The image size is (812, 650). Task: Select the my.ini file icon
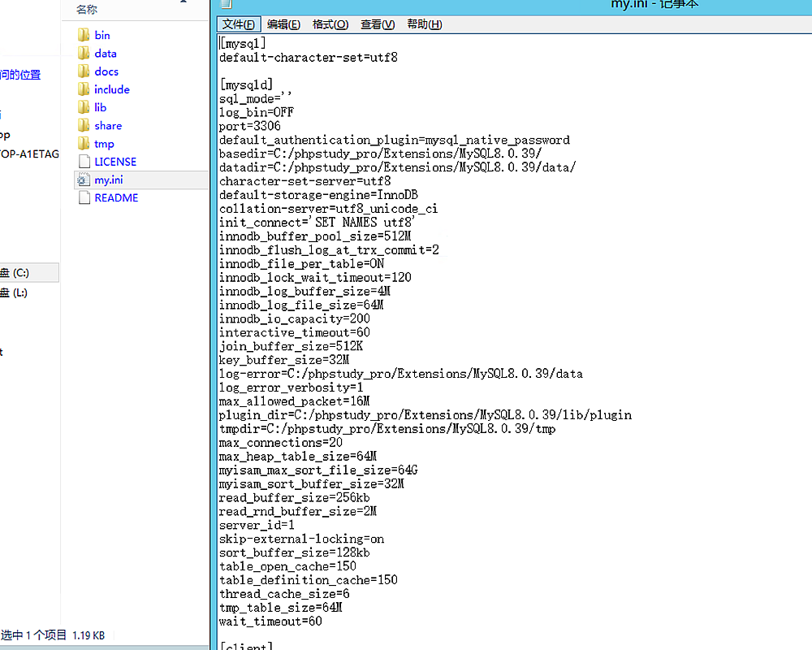click(83, 180)
